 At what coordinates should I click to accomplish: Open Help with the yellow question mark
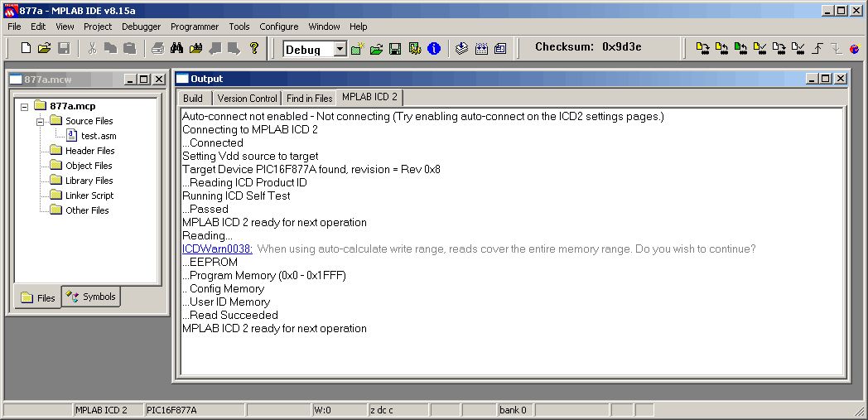[254, 48]
